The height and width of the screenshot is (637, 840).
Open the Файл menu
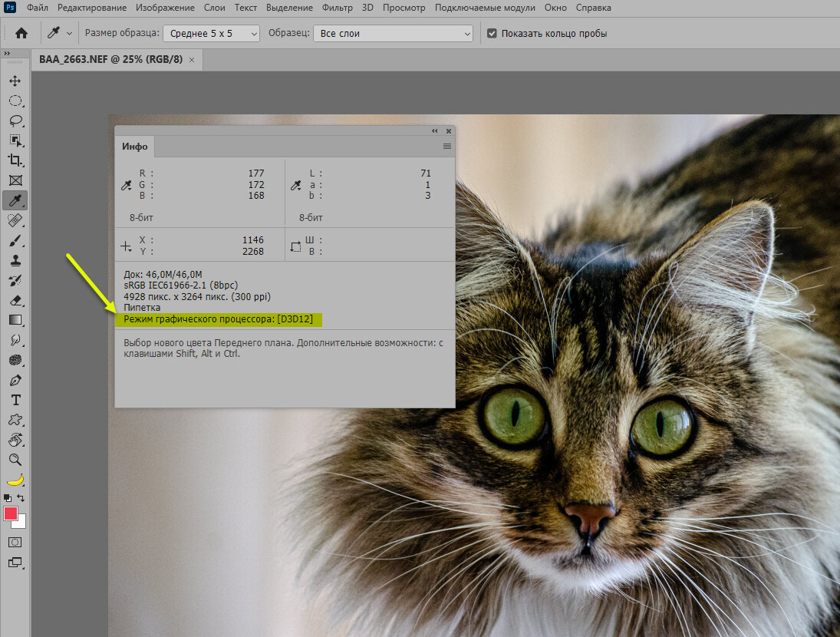[x=38, y=8]
